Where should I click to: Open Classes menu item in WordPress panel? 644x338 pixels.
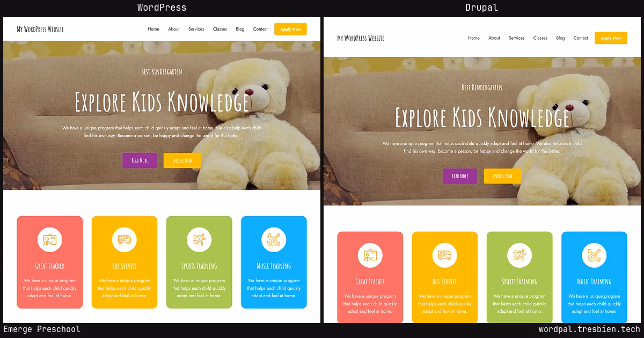point(220,29)
